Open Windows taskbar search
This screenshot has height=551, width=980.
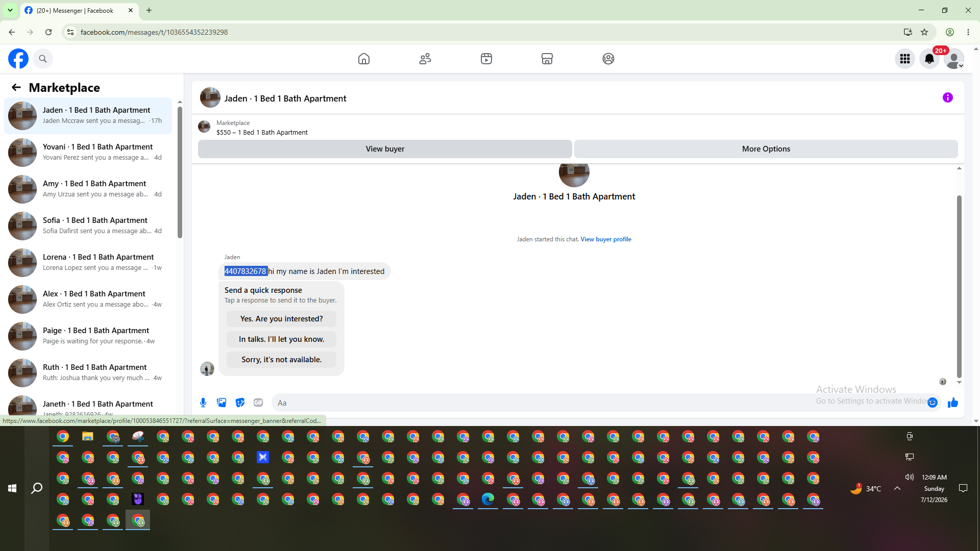click(x=37, y=488)
